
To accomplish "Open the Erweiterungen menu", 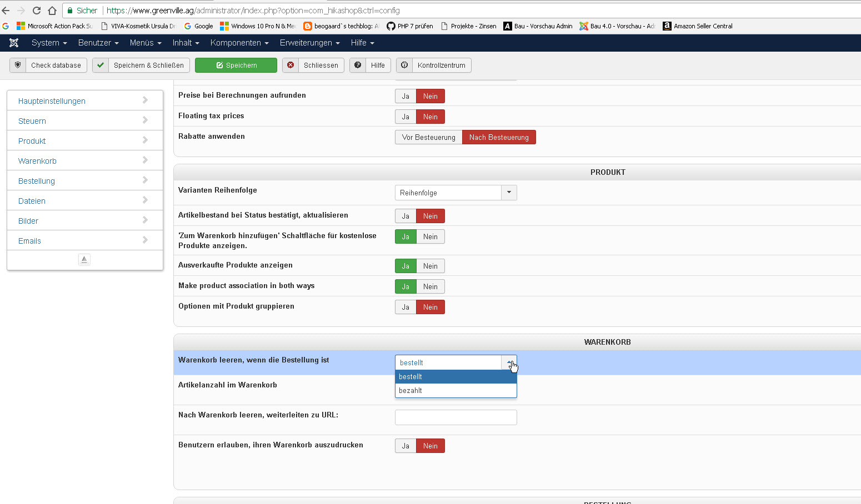I will [x=309, y=43].
